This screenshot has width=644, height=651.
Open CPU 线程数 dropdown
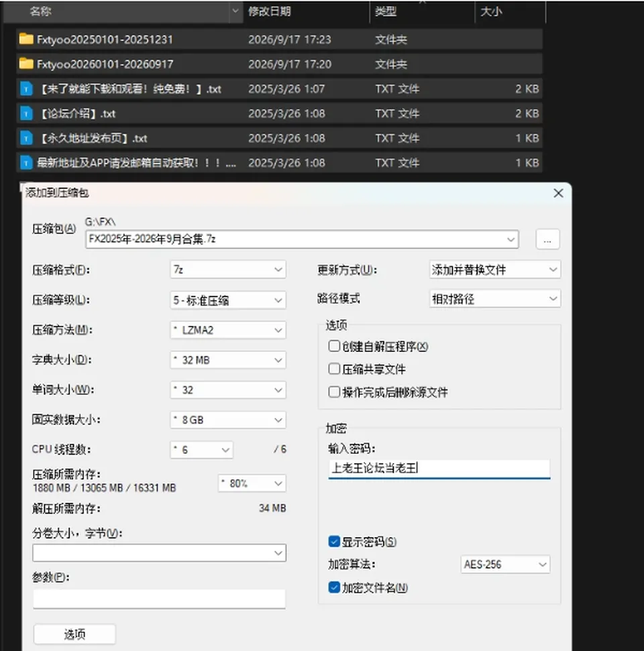point(201,450)
